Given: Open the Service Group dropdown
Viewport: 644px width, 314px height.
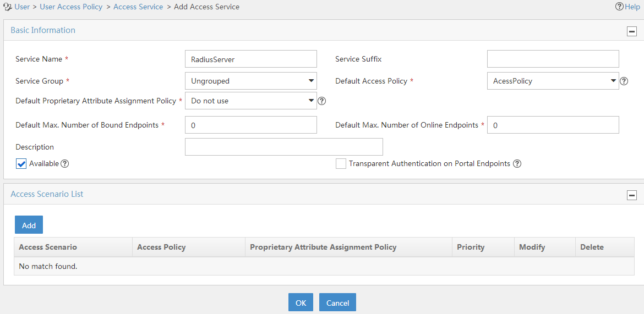Looking at the screenshot, I should tap(251, 81).
